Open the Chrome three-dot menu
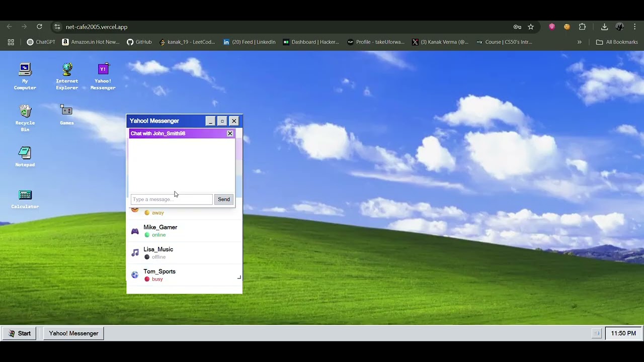Screen dimensions: 644x362 point(635,27)
